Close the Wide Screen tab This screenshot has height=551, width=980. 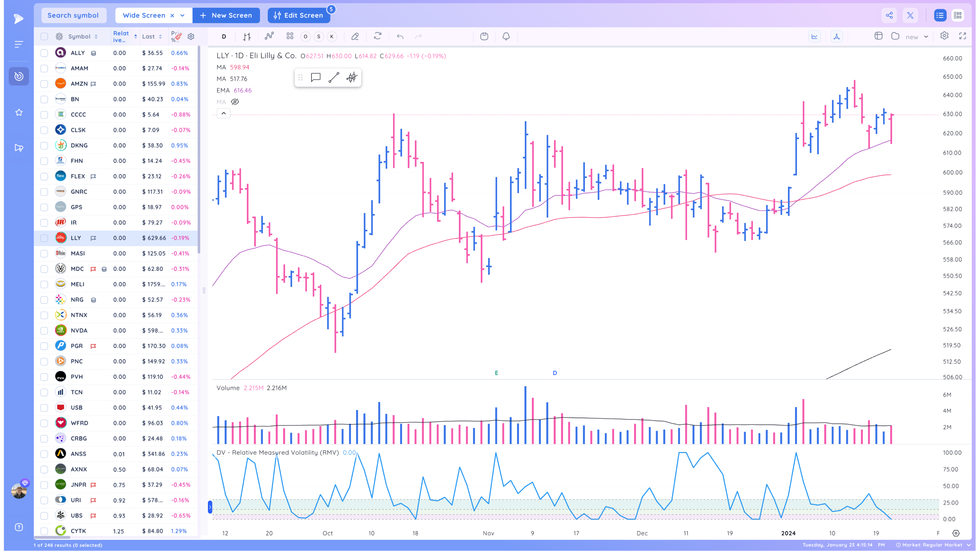tap(172, 15)
